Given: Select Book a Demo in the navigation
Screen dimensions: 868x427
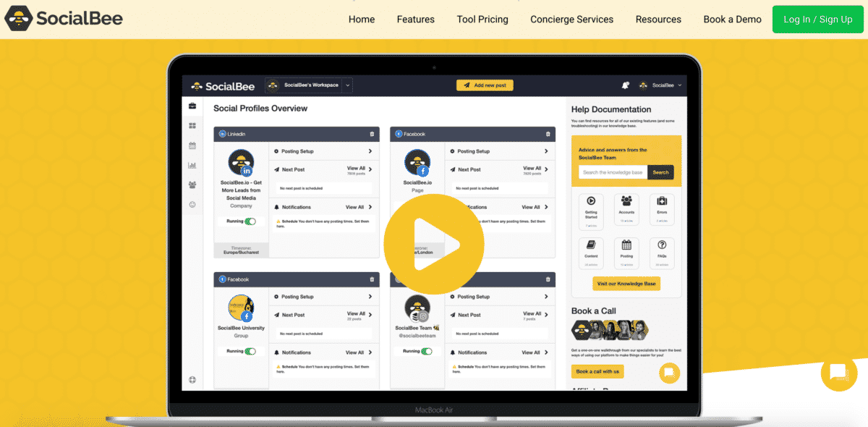Looking at the screenshot, I should coord(732,20).
